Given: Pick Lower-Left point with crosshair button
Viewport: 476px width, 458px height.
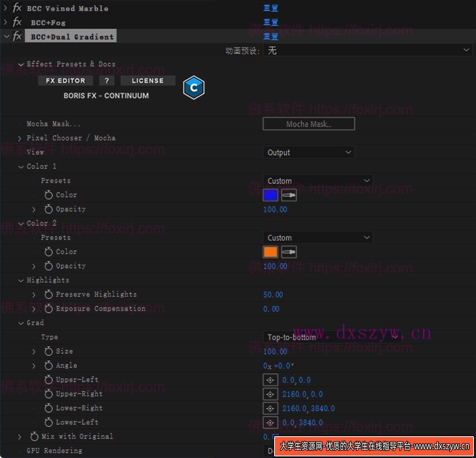Looking at the screenshot, I should click(x=270, y=422).
